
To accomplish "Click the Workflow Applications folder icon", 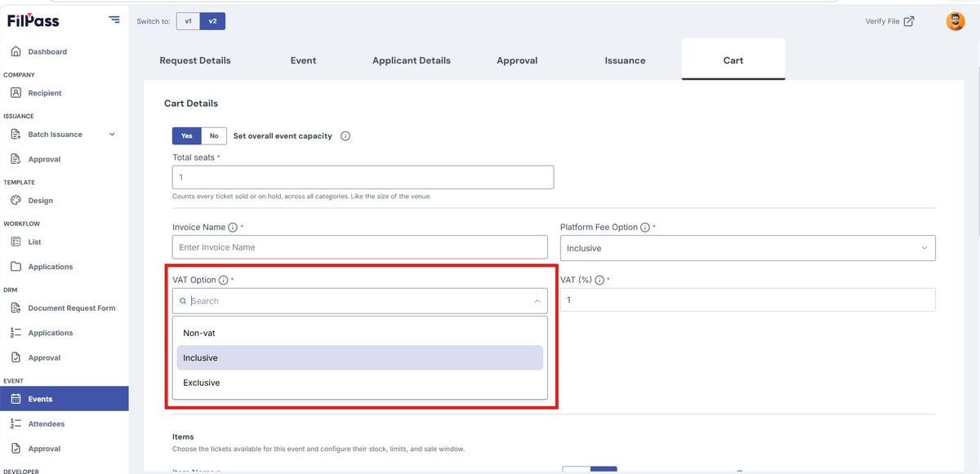I will pyautogui.click(x=16, y=267).
